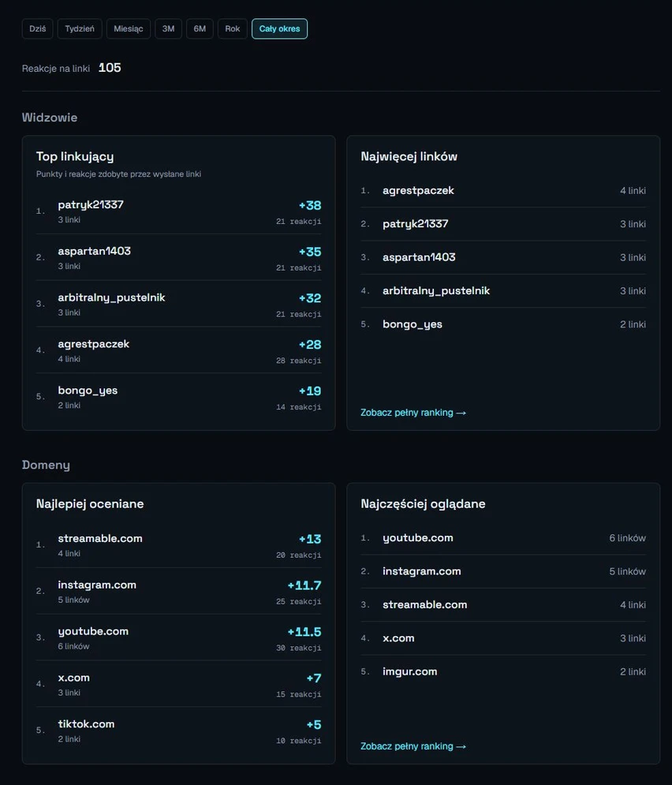Open full ranking link under Najczęściej oglądane
The height and width of the screenshot is (785, 672).
(x=413, y=746)
